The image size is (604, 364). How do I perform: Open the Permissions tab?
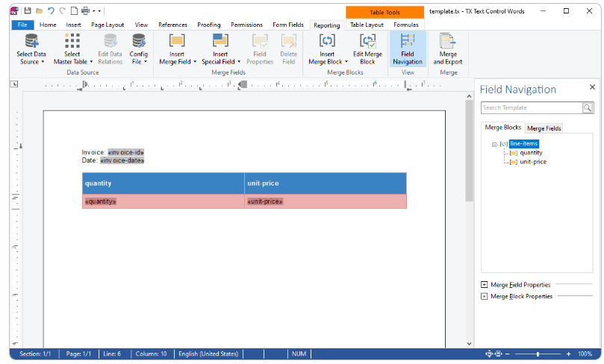coord(246,25)
